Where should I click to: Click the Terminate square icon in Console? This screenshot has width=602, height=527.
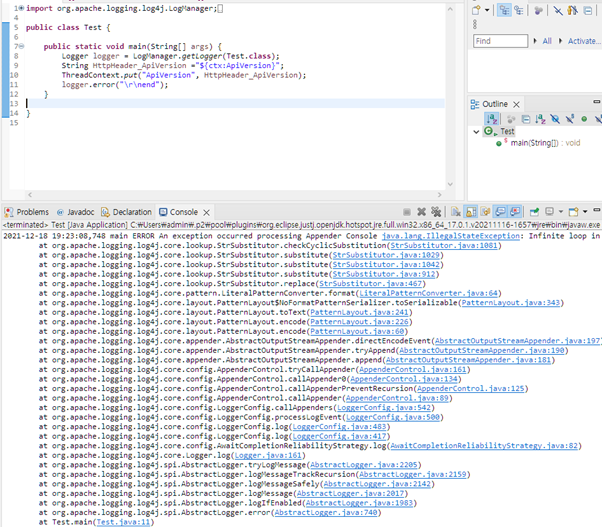[x=407, y=212]
